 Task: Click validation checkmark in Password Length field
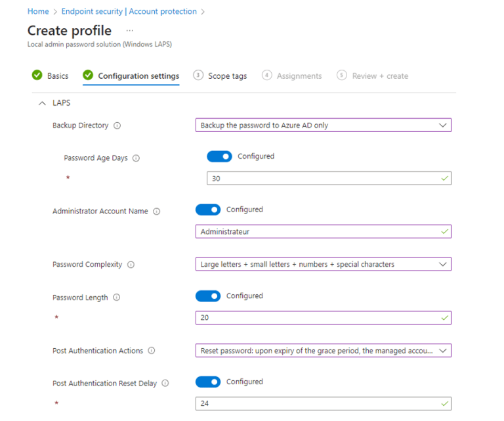444,318
